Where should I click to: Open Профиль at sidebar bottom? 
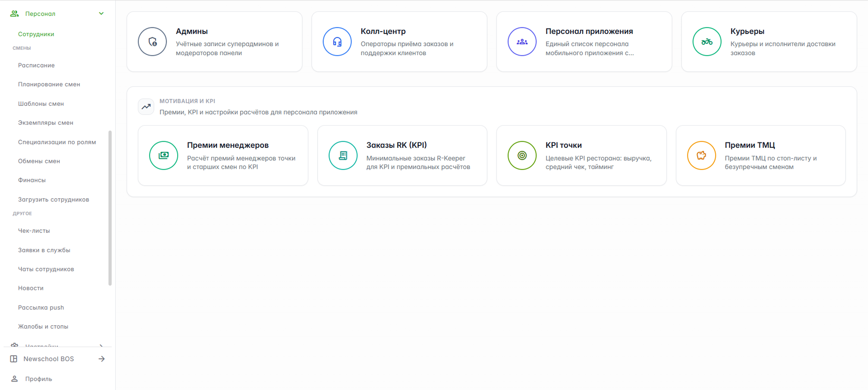pos(38,379)
